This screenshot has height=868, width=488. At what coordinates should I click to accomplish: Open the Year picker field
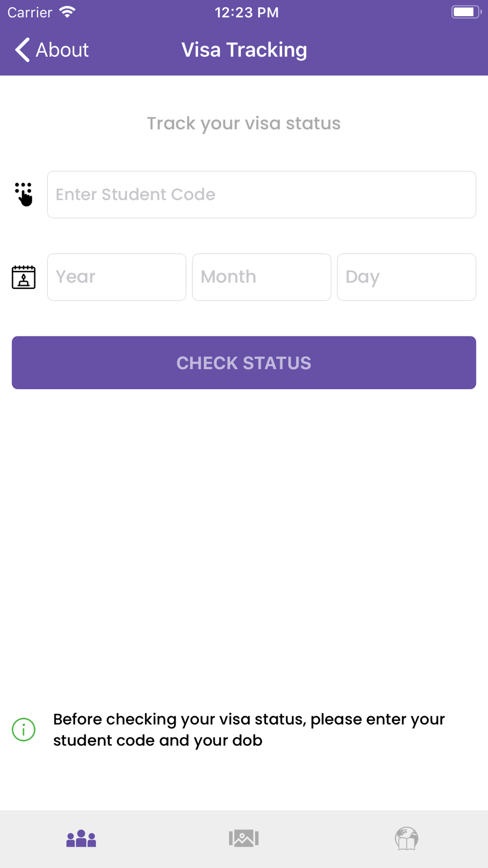point(117,277)
